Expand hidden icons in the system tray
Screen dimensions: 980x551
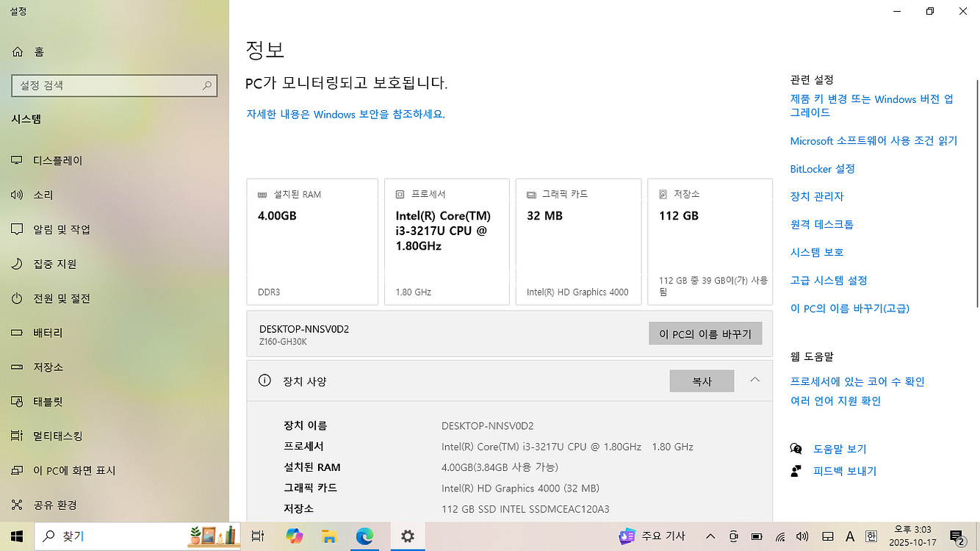point(710,536)
